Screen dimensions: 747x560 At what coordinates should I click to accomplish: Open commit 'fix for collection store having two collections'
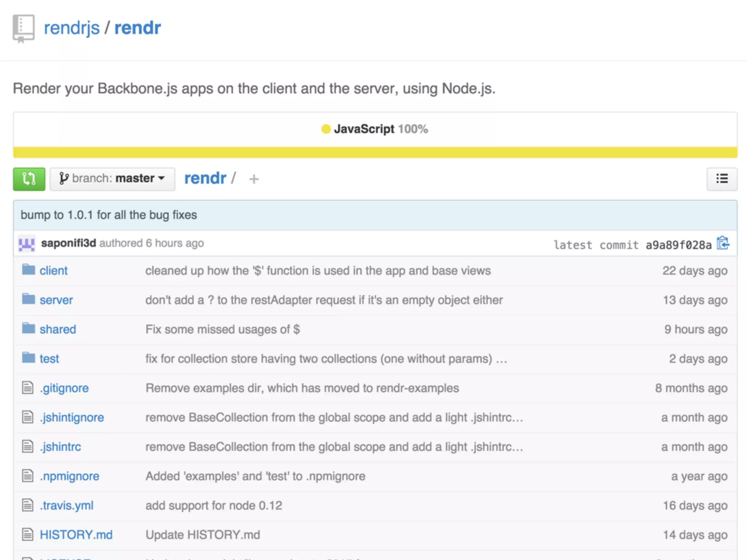(319, 359)
